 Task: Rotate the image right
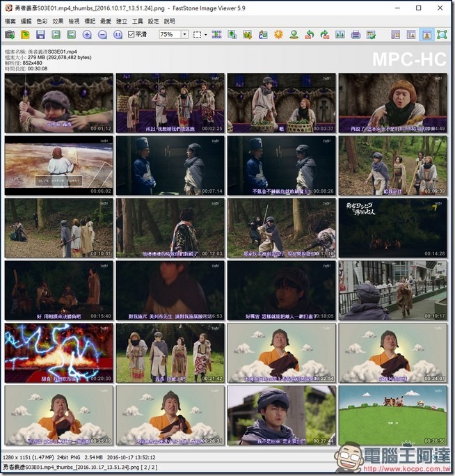[x=325, y=35]
